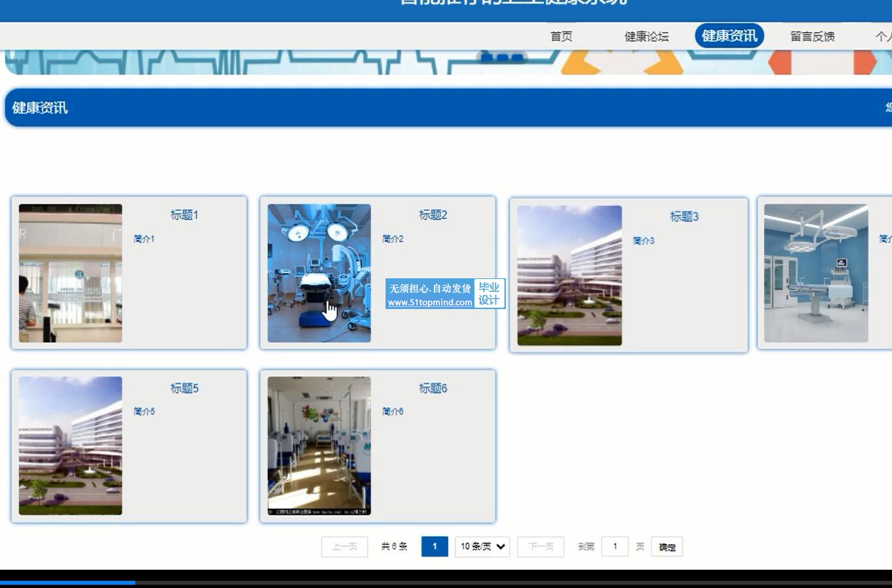Click the 健康资讯 section header title

click(40, 108)
